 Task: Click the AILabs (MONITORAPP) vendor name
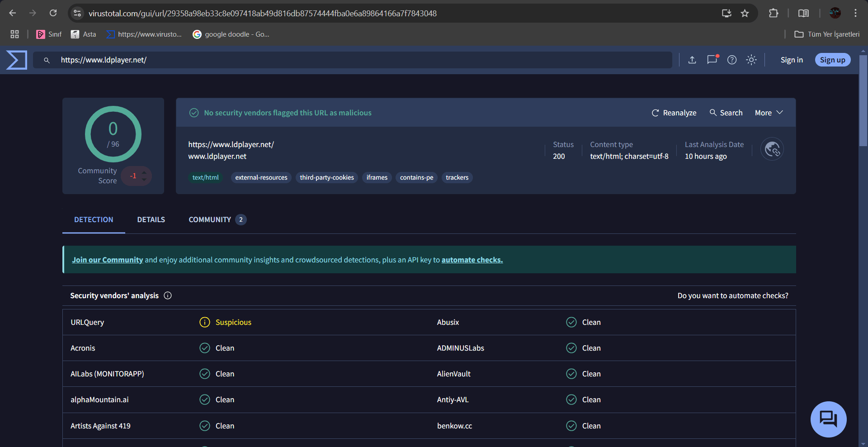pos(107,374)
